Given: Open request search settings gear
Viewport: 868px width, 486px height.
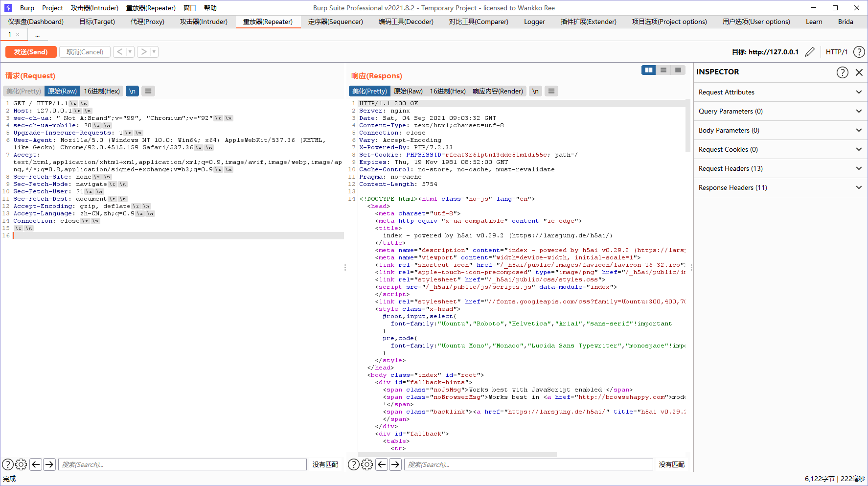Looking at the screenshot, I should click(21, 464).
